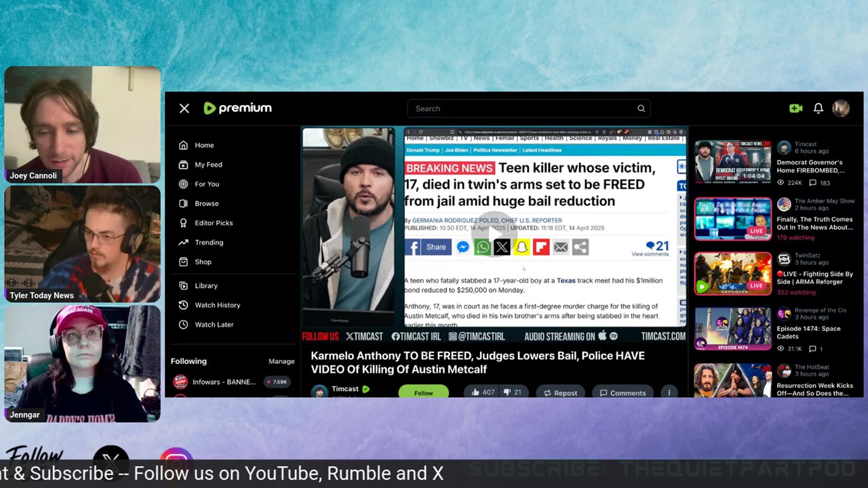The width and height of the screenshot is (868, 488).
Task: Open The Amber May Show channel avatar
Action: pyautogui.click(x=784, y=204)
